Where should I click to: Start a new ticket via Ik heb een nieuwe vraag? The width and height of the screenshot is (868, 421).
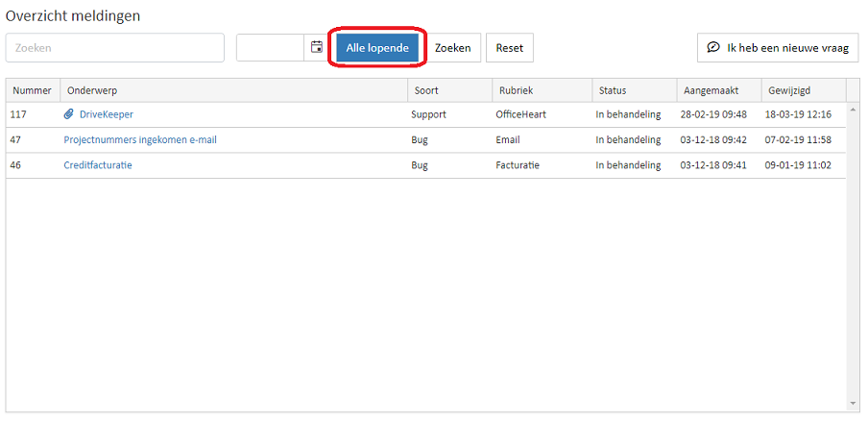pos(778,48)
